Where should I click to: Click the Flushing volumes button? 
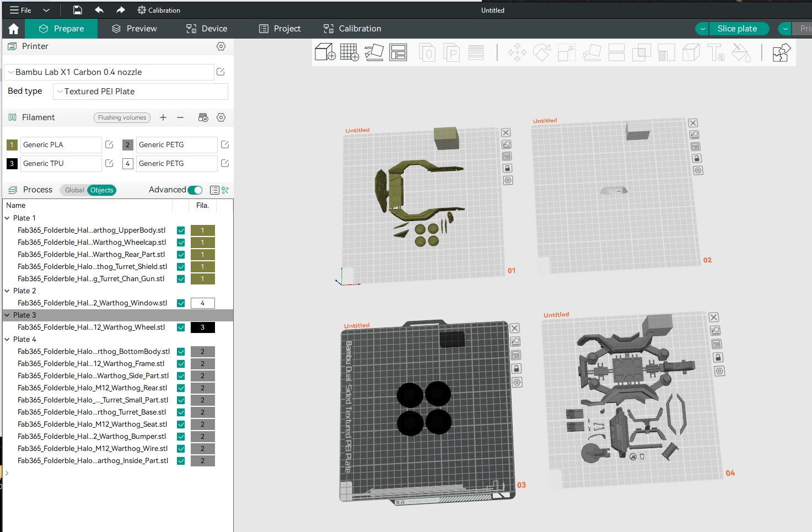(122, 117)
